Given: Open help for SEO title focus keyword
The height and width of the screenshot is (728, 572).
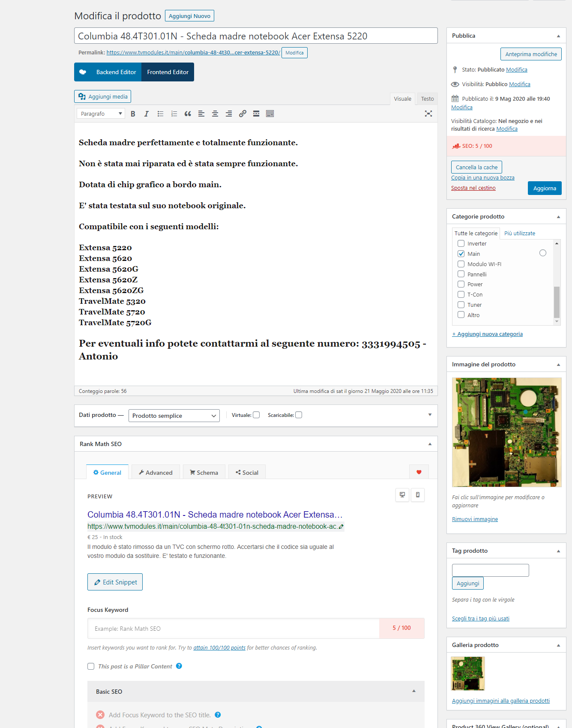Looking at the screenshot, I should click(218, 715).
